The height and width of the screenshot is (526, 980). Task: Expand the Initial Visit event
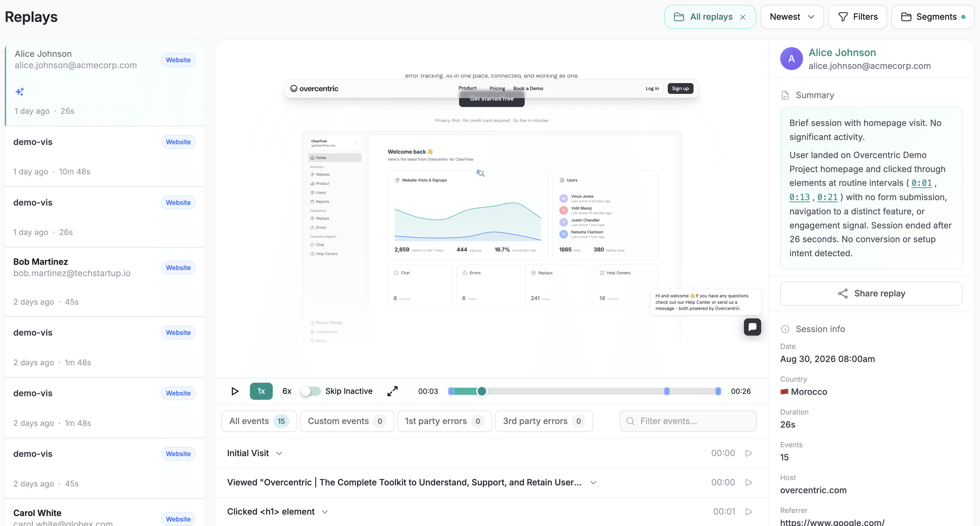[279, 453]
